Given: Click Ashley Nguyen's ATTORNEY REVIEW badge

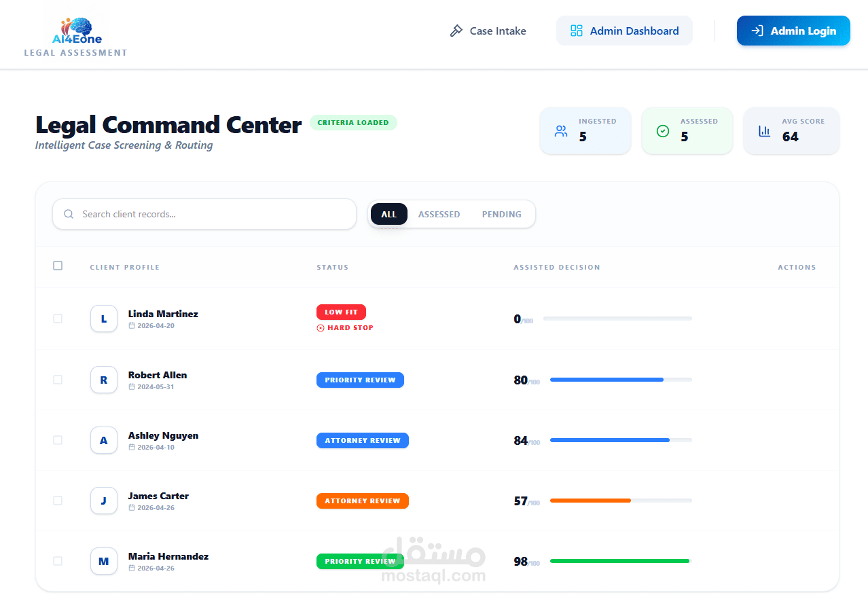Looking at the screenshot, I should [x=363, y=441].
